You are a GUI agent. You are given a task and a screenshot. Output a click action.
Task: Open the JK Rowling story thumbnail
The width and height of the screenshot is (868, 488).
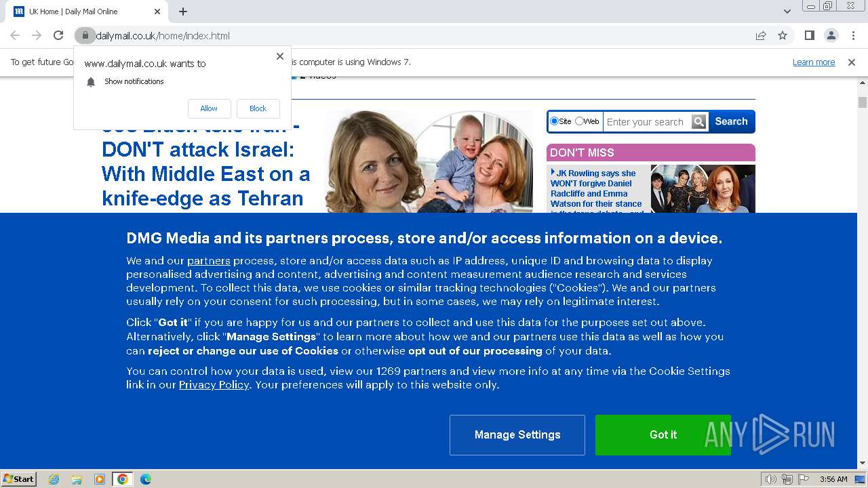[703, 189]
